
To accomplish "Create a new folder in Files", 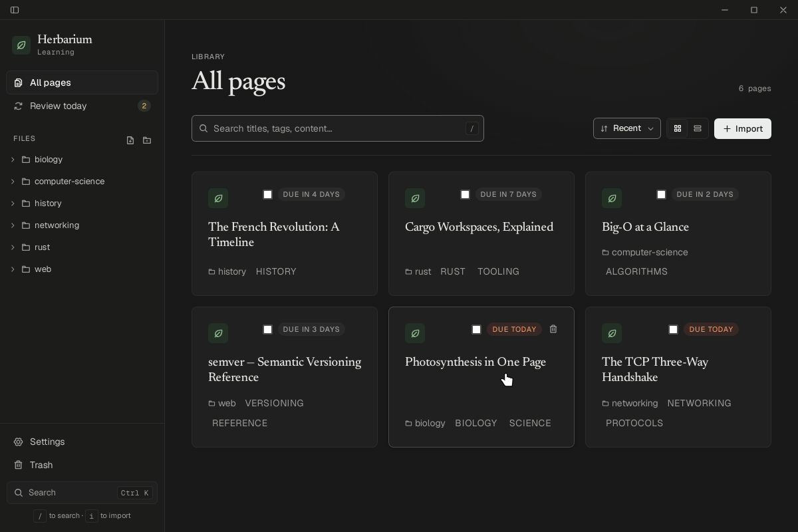I will (147, 140).
